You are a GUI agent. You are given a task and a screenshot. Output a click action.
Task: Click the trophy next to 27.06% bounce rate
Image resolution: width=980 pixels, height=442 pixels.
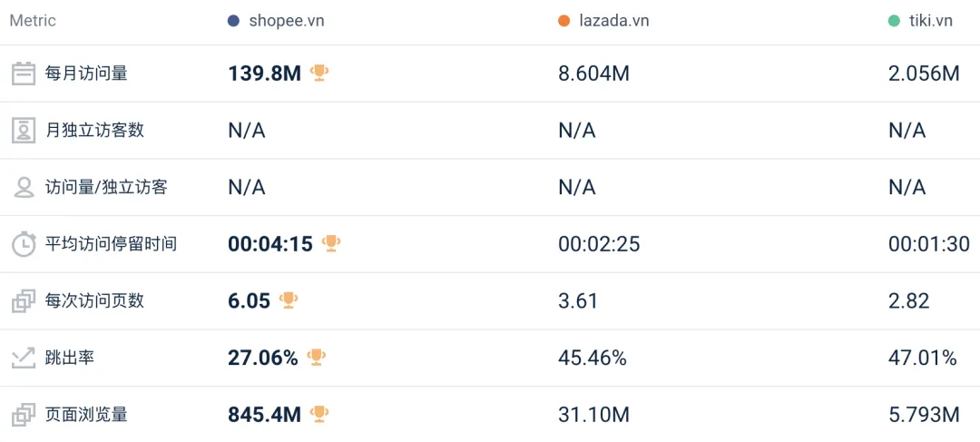coord(317,357)
